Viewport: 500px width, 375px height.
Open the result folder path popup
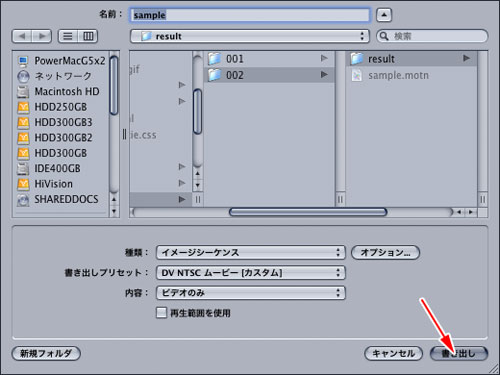250,36
